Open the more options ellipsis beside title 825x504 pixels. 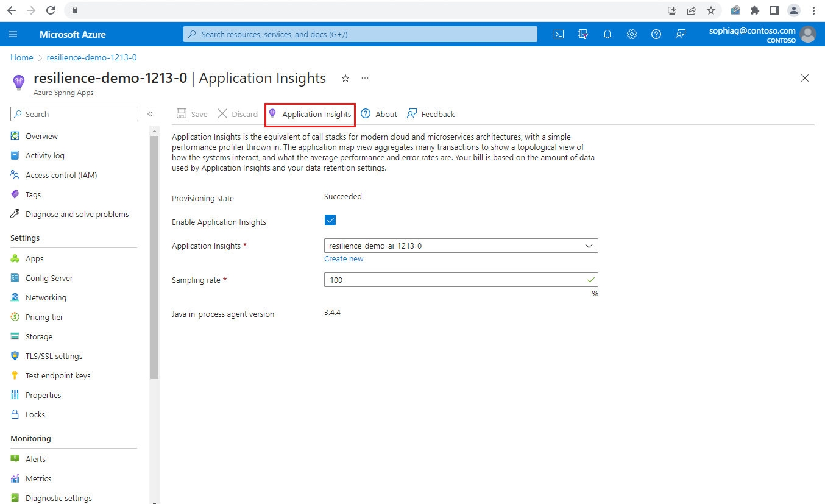pos(365,78)
